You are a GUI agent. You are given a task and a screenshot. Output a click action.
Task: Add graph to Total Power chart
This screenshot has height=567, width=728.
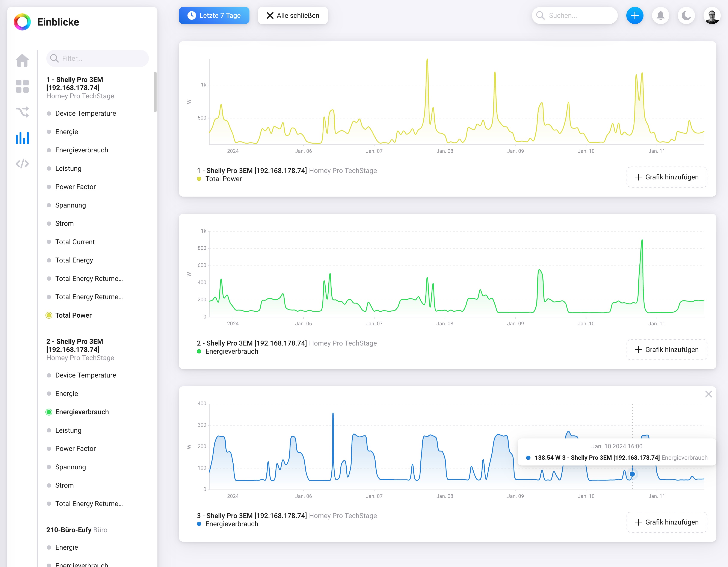pyautogui.click(x=667, y=177)
